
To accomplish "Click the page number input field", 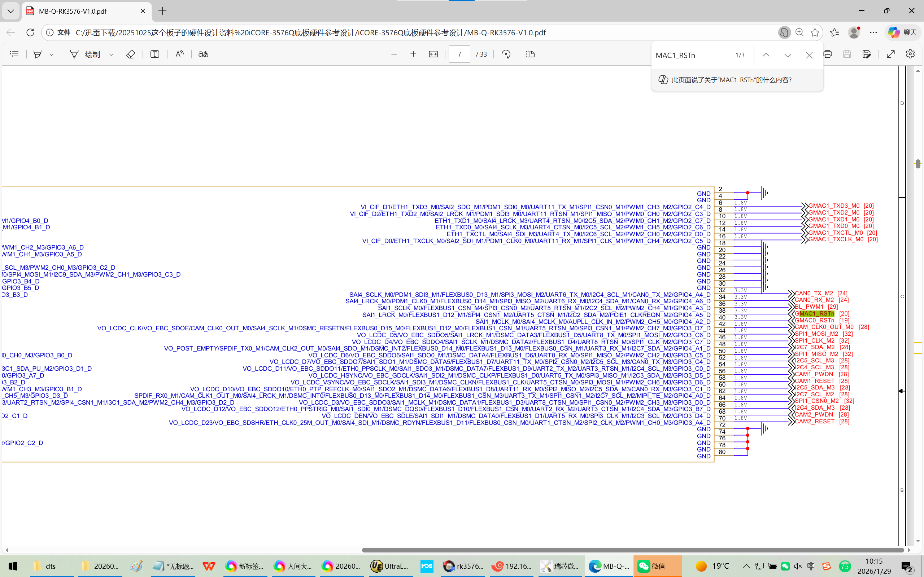I will (x=459, y=54).
